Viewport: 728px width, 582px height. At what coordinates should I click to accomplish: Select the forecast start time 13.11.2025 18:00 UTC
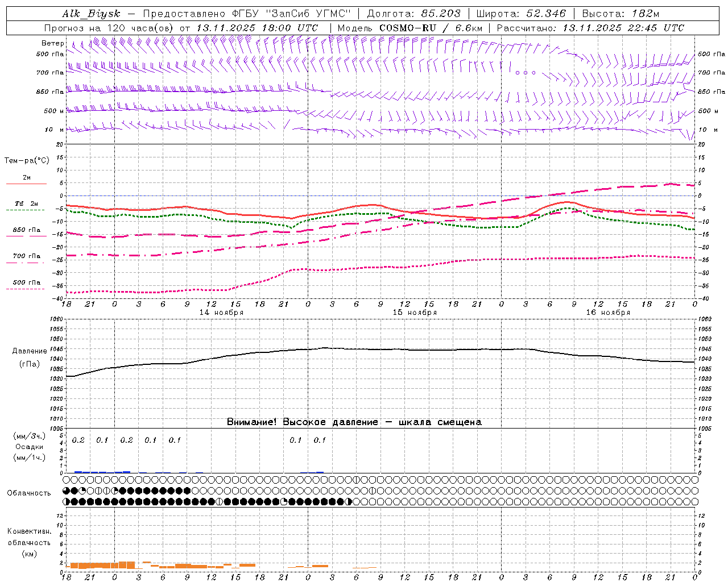[x=257, y=28]
